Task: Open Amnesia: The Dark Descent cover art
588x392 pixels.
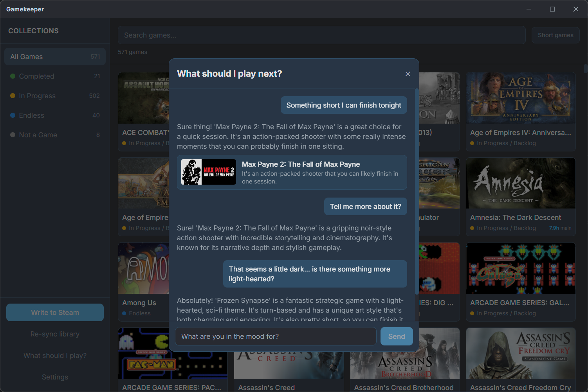Action: 521,183
